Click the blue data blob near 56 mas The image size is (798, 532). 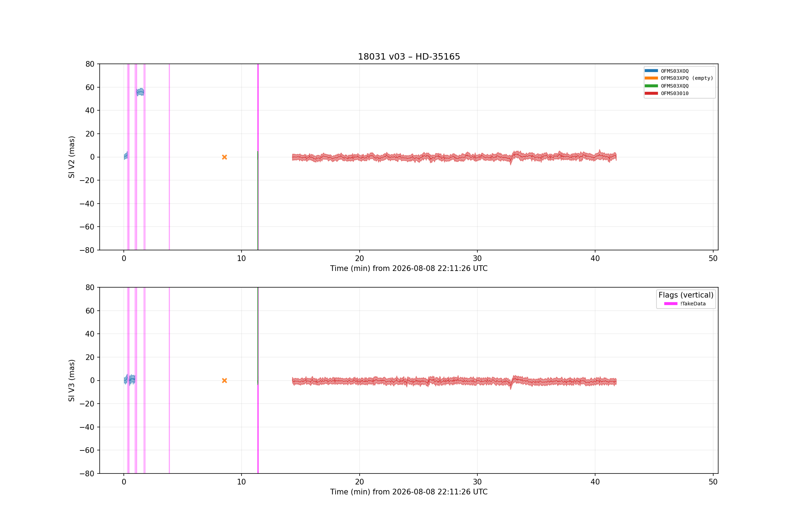(x=140, y=92)
